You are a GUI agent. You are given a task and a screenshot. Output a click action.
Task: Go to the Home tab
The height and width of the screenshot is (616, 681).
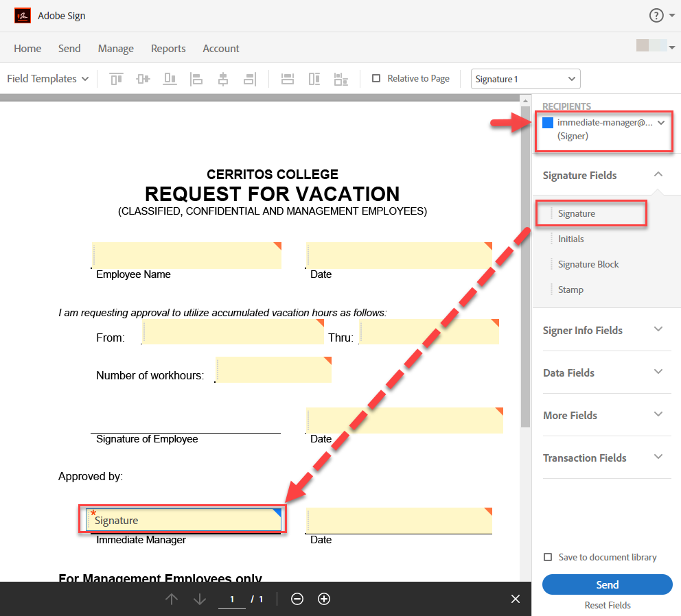27,48
